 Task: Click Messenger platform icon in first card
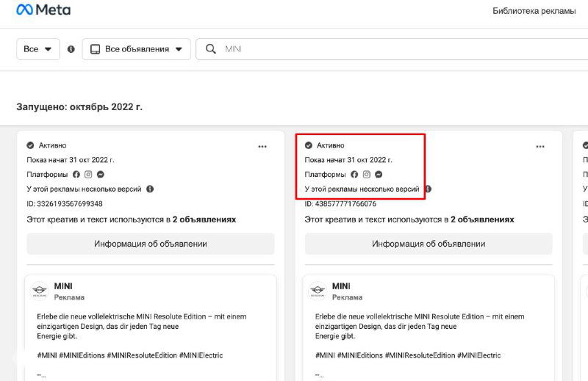100,175
